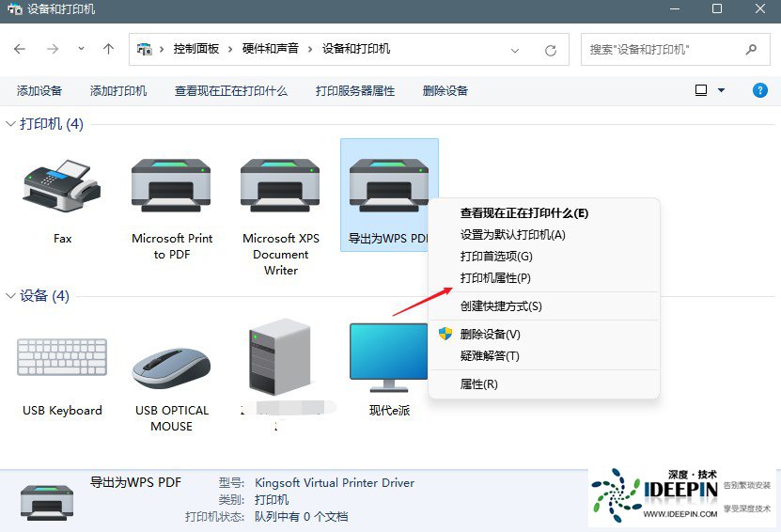Select the Fax printer icon
Image resolution: width=781 pixels, height=532 pixels.
coord(62,186)
